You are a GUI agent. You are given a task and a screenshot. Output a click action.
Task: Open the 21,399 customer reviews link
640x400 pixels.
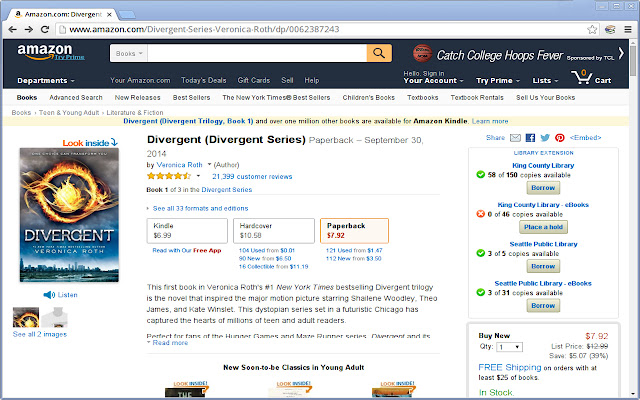252,177
